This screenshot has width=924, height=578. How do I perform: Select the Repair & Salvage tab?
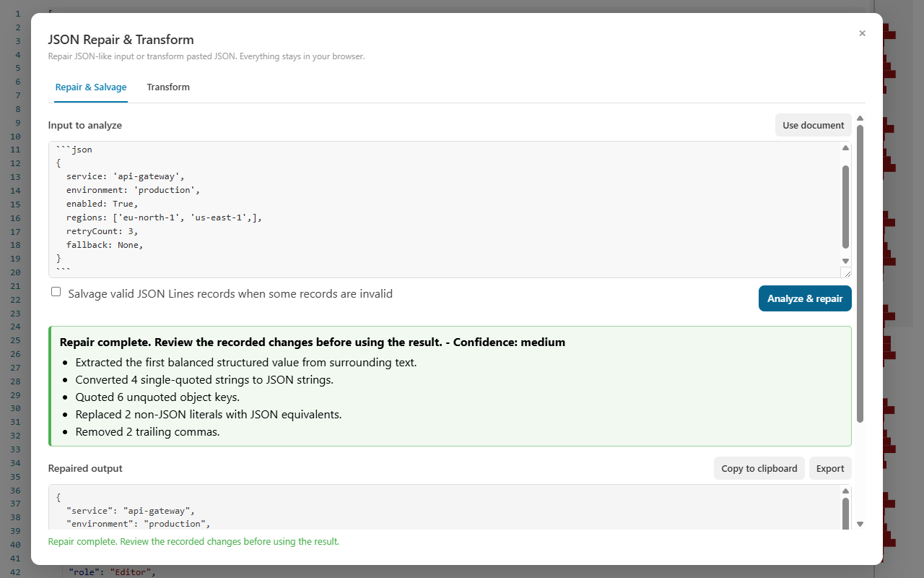click(91, 87)
